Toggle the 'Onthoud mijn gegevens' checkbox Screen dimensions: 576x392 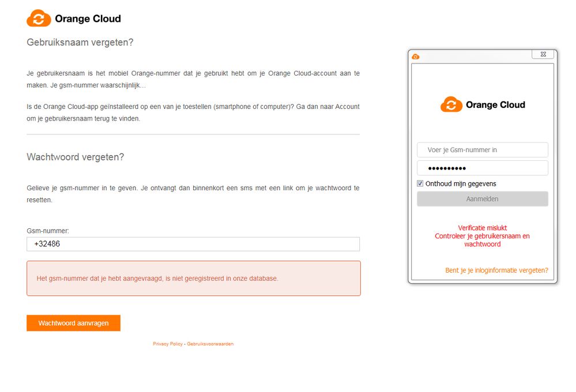tap(420, 184)
